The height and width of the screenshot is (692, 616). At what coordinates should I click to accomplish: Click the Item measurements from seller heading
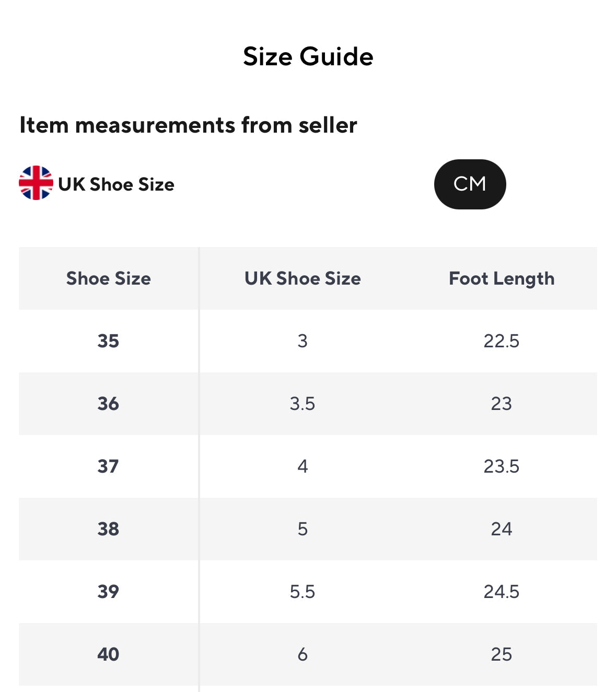(188, 125)
